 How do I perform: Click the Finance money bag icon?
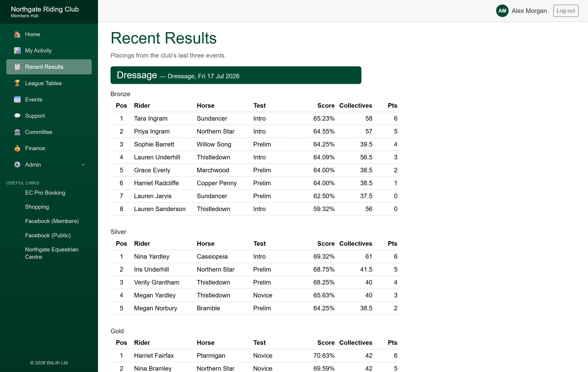pos(17,148)
